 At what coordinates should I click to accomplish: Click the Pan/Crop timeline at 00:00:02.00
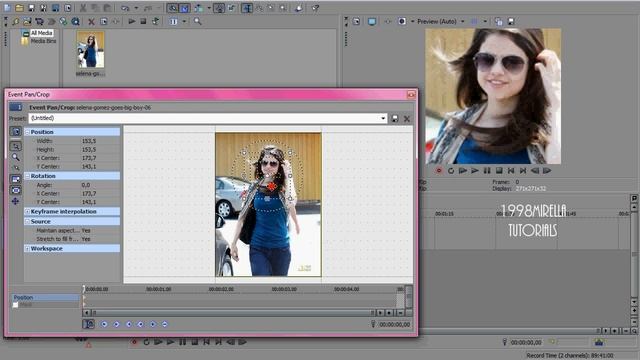tap(221, 289)
